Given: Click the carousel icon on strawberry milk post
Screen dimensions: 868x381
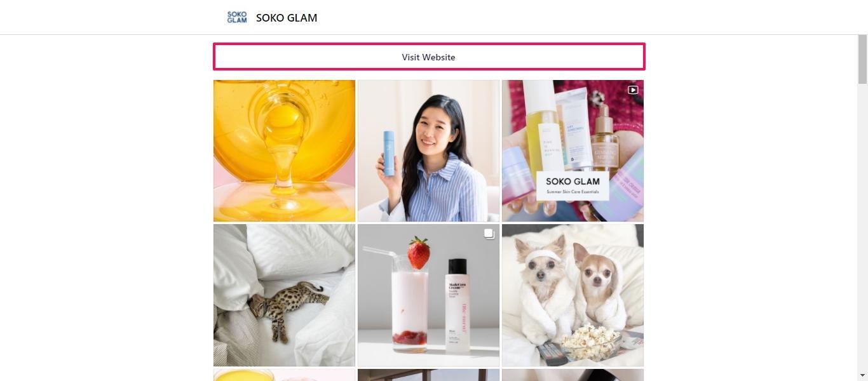Looking at the screenshot, I should pyautogui.click(x=489, y=234).
